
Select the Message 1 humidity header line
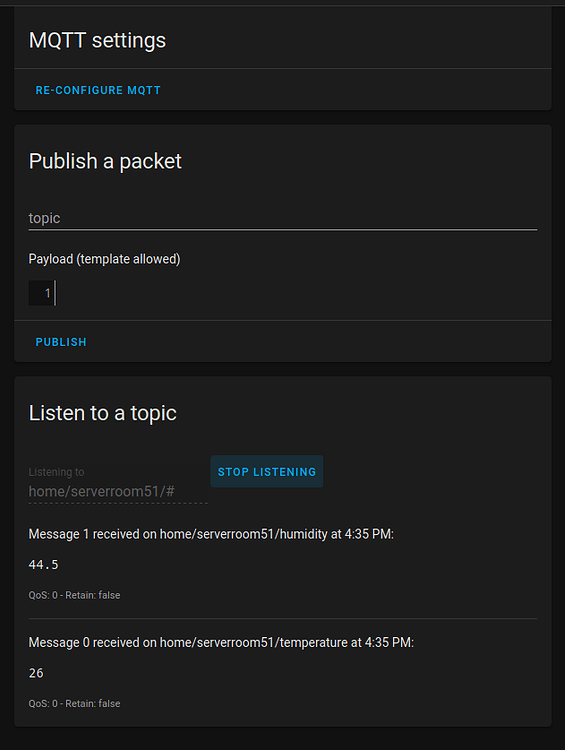pyautogui.click(x=211, y=534)
